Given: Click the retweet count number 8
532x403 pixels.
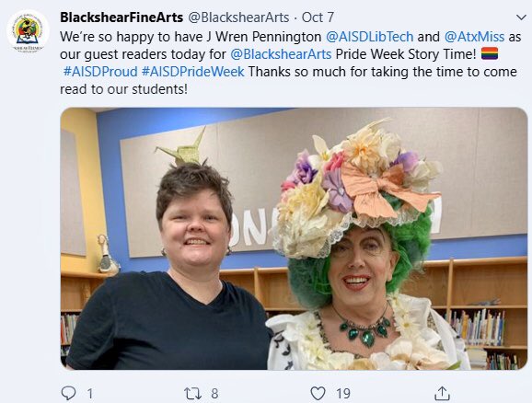Looking at the screenshot, I should point(214,394).
